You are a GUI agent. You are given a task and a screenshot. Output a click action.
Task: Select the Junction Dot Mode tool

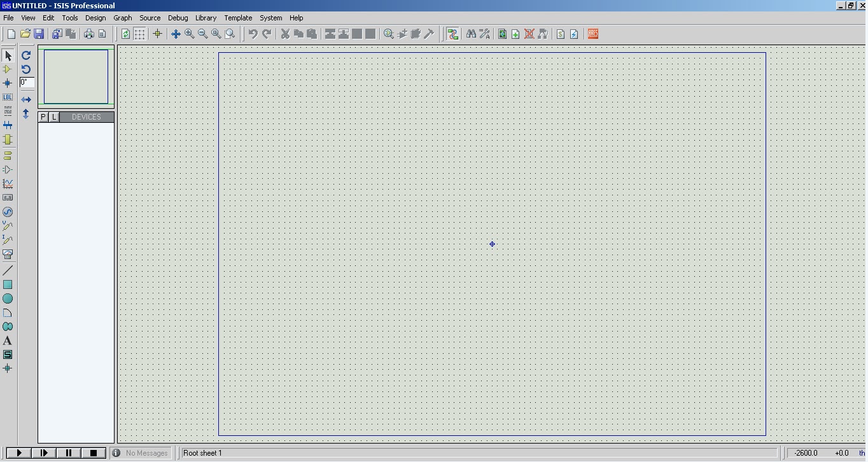point(8,83)
